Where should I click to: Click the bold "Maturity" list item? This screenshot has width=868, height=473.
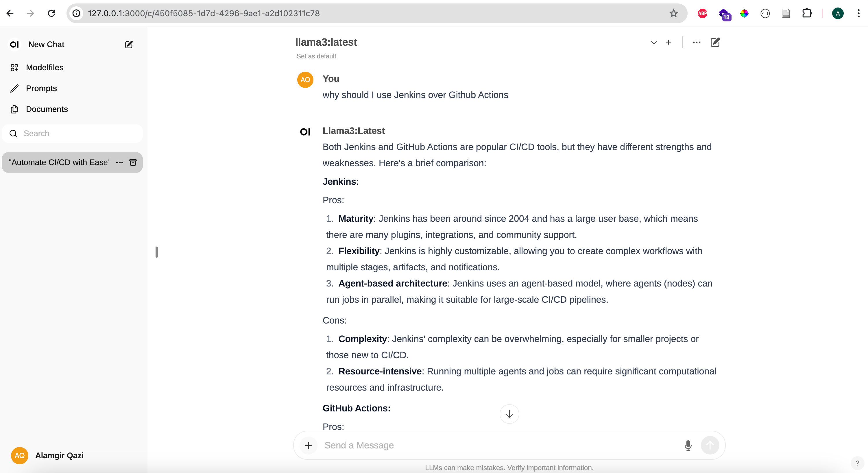point(355,219)
